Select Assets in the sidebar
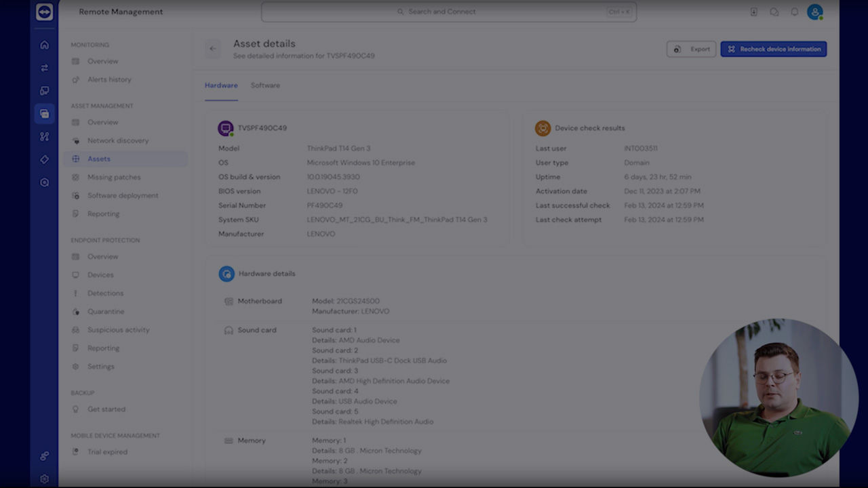 (126, 159)
